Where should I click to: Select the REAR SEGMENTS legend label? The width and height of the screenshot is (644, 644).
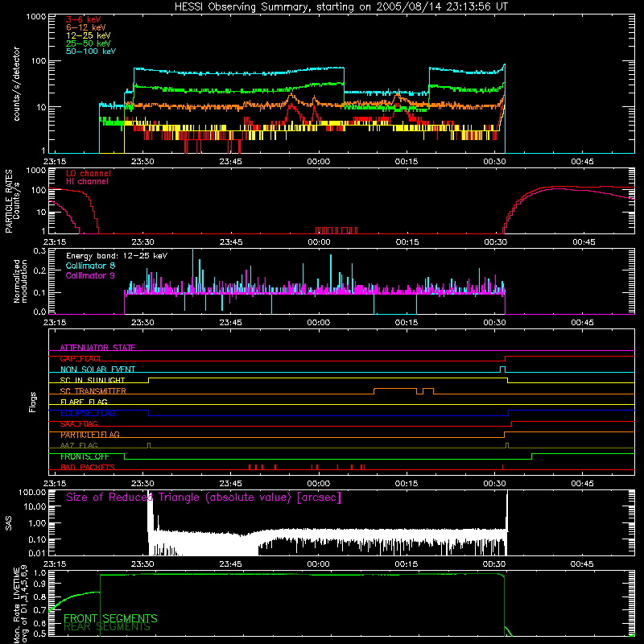click(x=107, y=627)
